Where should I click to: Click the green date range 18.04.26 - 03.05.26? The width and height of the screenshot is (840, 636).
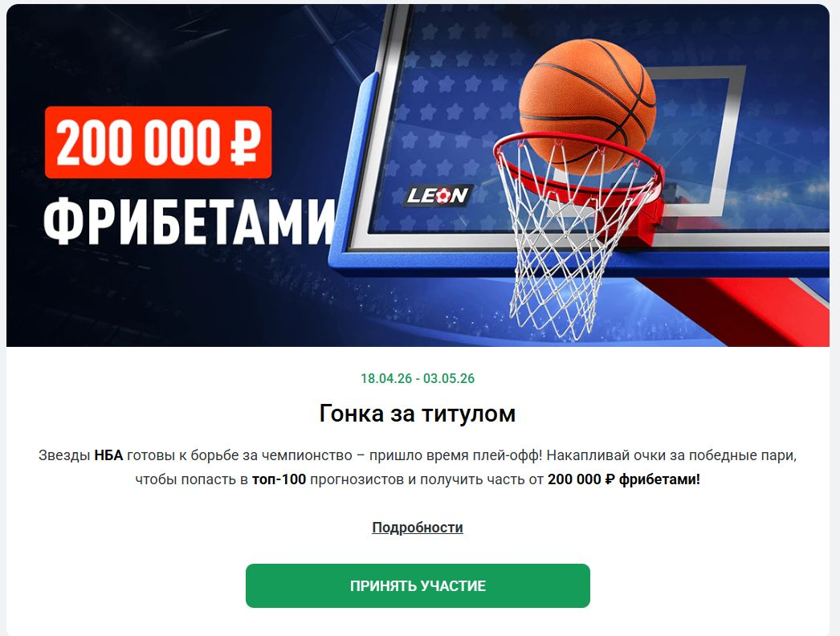tap(418, 378)
